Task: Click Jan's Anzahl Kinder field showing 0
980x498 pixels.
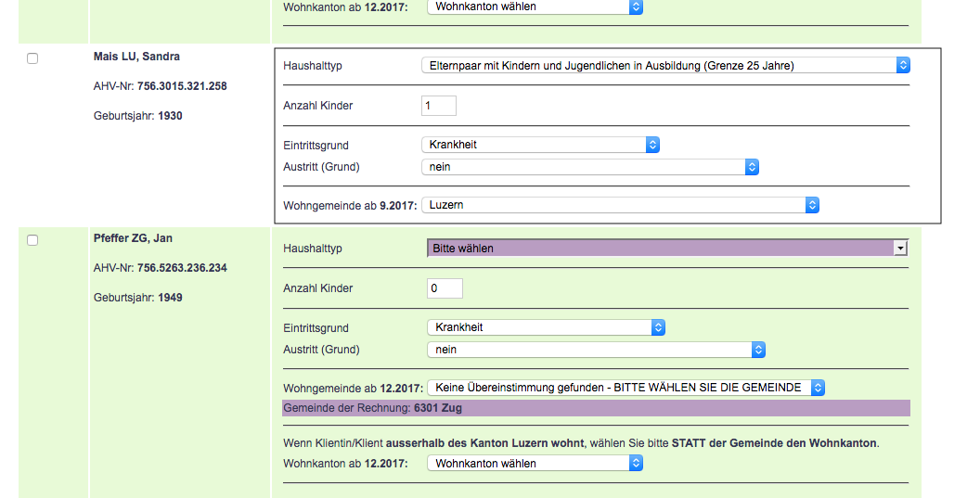Action: [445, 288]
